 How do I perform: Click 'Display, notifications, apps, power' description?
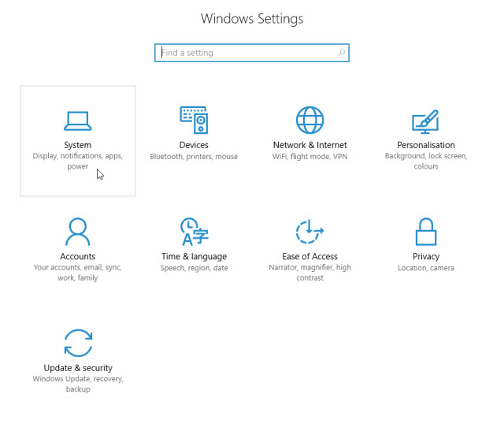[x=77, y=162]
